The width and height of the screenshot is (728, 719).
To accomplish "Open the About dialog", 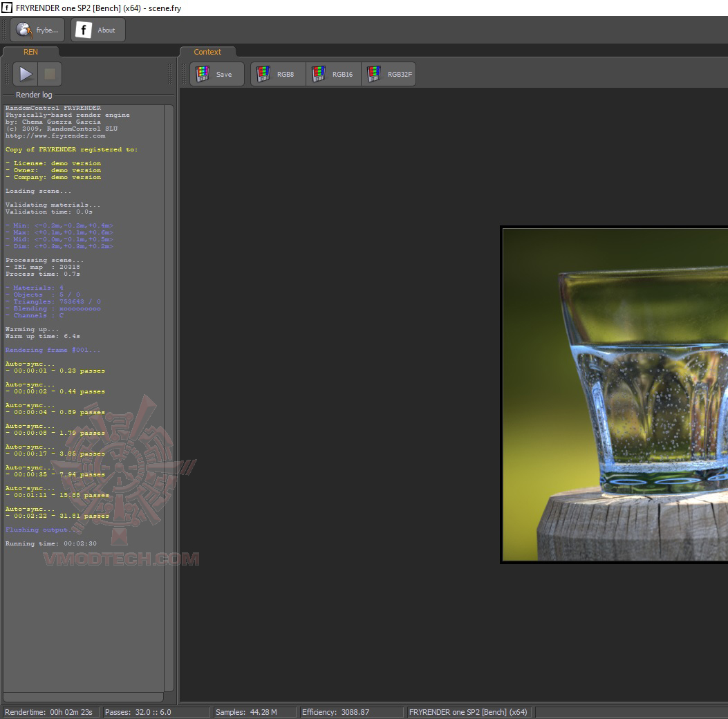I will [x=98, y=30].
